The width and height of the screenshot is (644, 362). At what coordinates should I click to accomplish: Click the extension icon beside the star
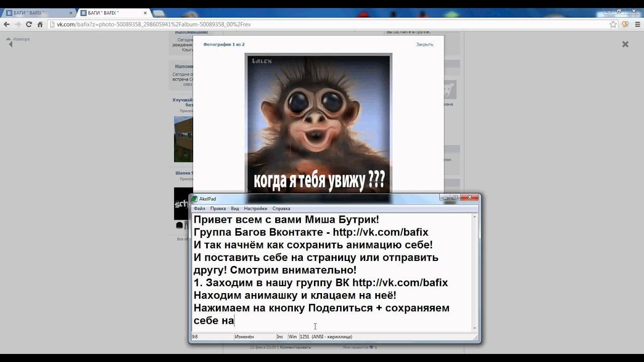tap(625, 24)
